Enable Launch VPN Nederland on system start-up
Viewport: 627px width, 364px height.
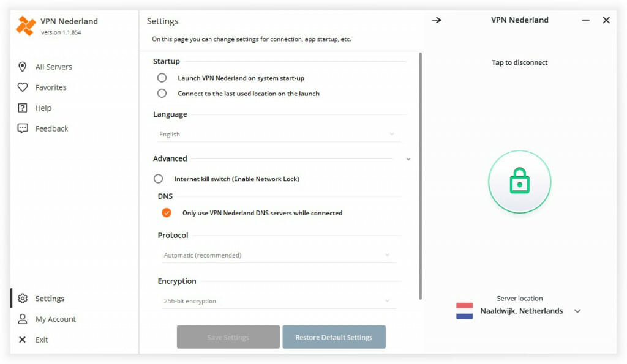[162, 78]
